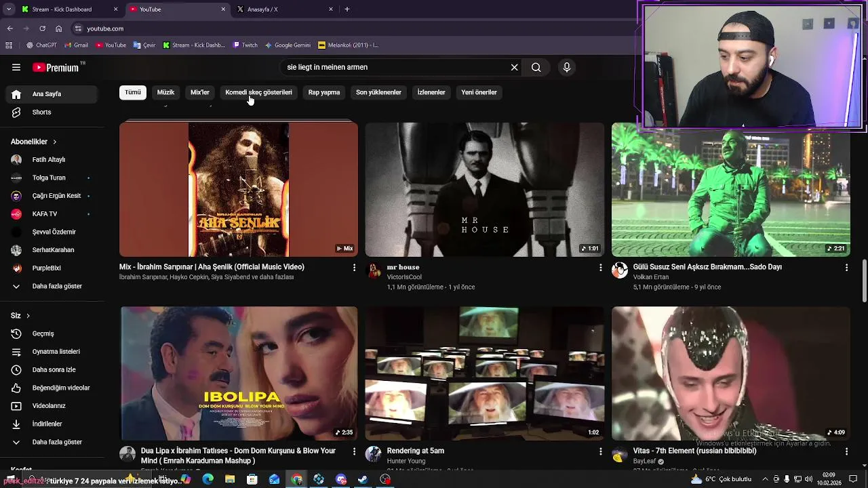The image size is (868, 488).
Task: Clear the search box with the X icon
Action: point(514,67)
